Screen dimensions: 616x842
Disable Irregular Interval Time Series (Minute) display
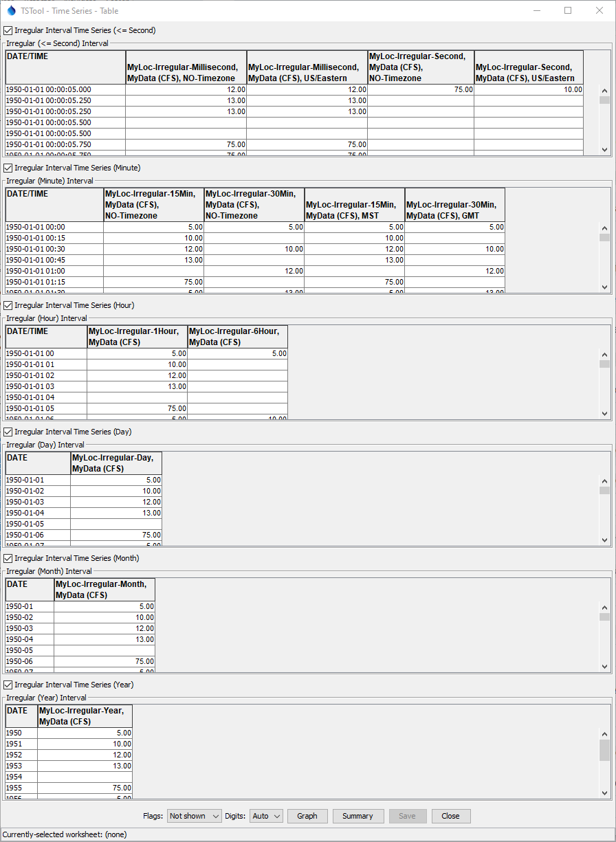(x=8, y=168)
